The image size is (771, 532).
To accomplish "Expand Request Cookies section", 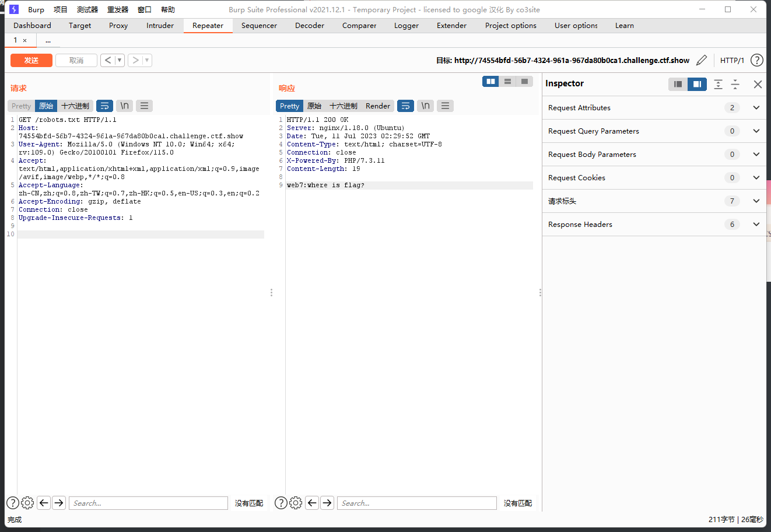I will click(654, 177).
